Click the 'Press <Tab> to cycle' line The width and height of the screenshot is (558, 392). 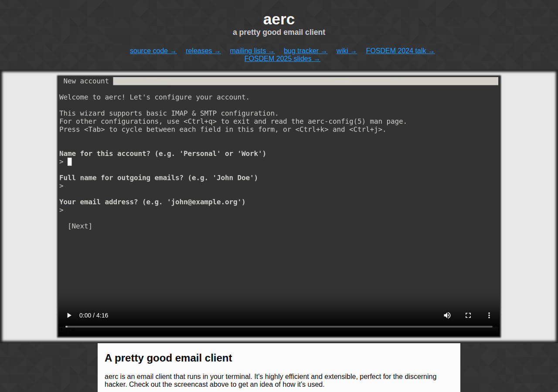coord(223,129)
